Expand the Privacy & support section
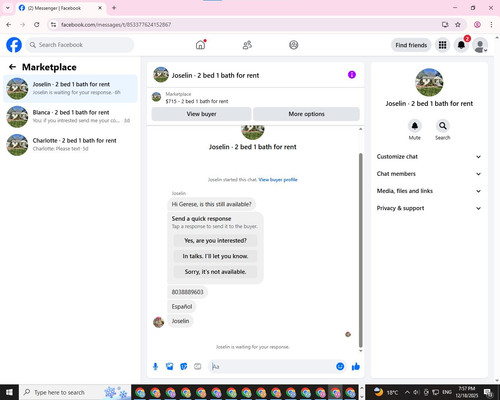The image size is (500, 400). (x=429, y=208)
